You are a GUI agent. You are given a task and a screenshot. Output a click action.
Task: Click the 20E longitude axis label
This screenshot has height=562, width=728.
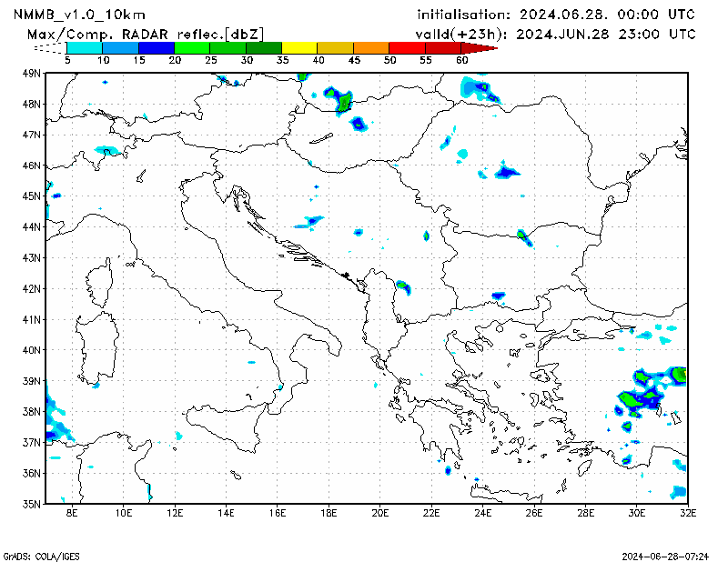pyautogui.click(x=380, y=513)
